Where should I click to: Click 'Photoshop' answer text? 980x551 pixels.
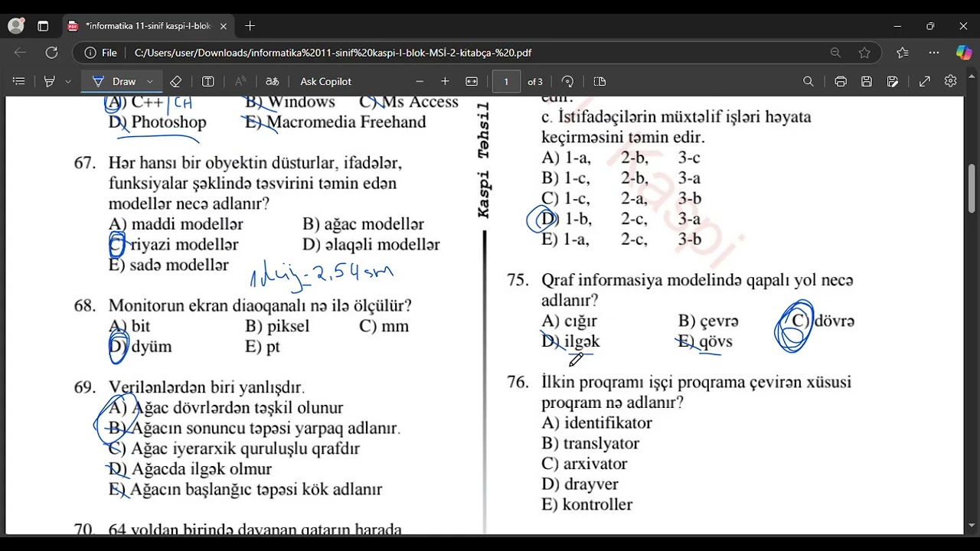pyautogui.click(x=169, y=122)
